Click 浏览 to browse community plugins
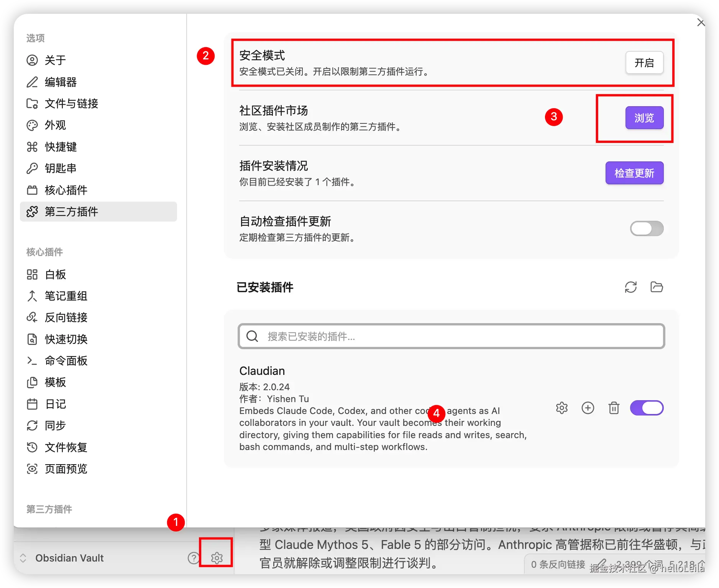Screen dimensions: 719x588 [644, 118]
